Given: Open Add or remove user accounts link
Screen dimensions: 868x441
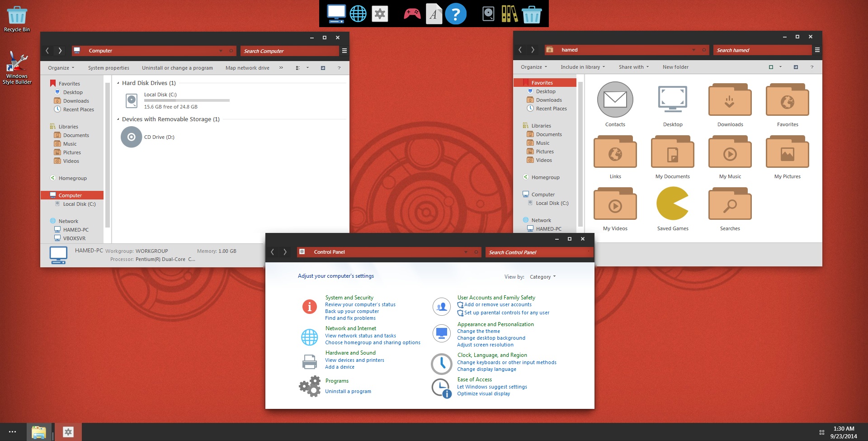Looking at the screenshot, I should point(498,304).
